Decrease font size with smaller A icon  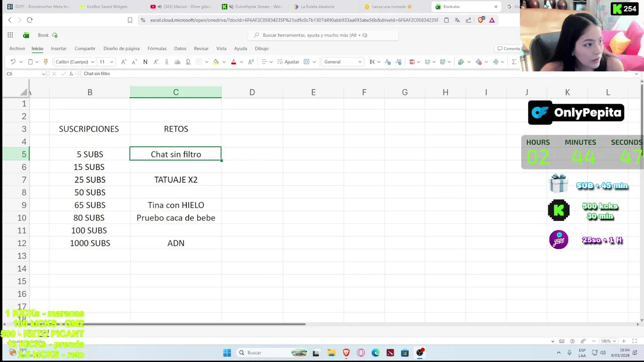(x=134, y=62)
